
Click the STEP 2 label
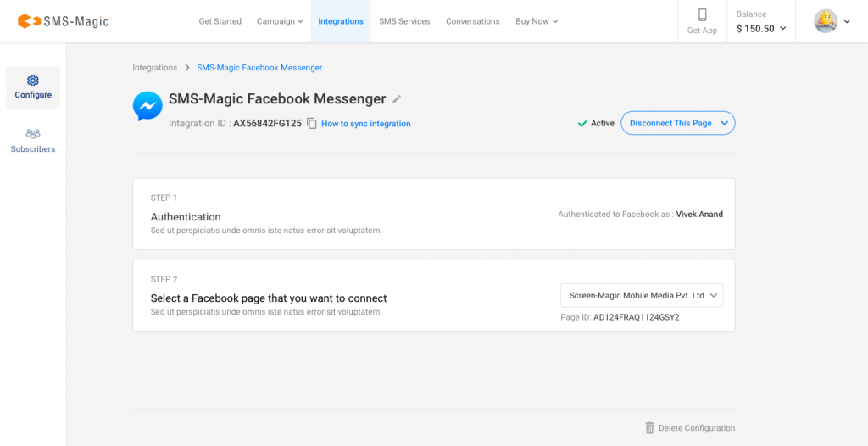click(x=164, y=279)
